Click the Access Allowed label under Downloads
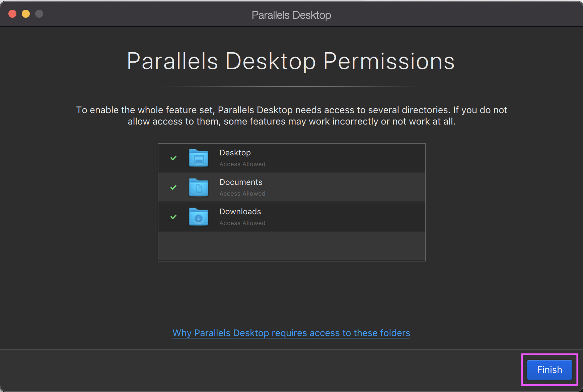 [x=242, y=223]
